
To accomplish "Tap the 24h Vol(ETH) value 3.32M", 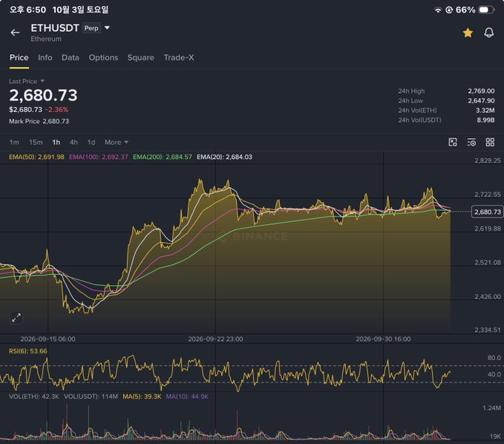I will 485,111.
